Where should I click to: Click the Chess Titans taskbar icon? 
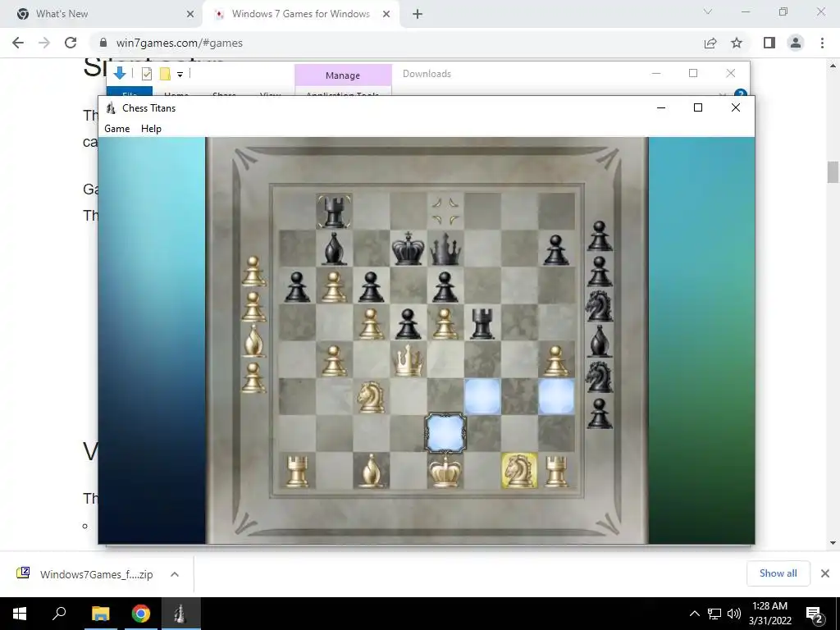pyautogui.click(x=180, y=614)
